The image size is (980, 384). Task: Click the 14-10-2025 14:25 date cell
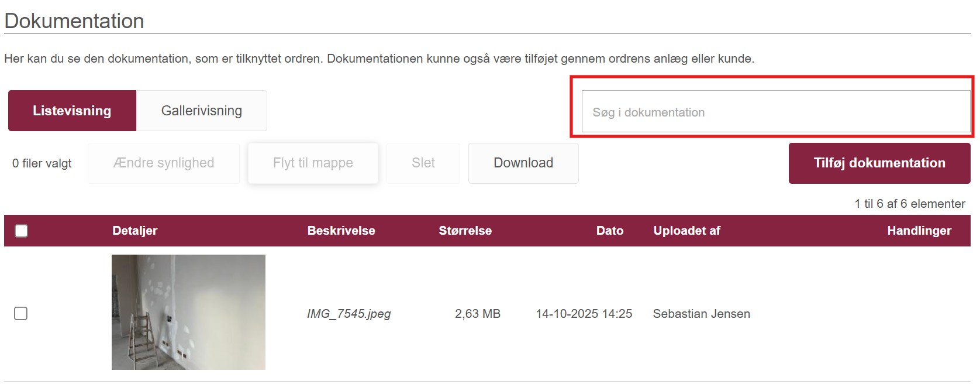tap(584, 314)
